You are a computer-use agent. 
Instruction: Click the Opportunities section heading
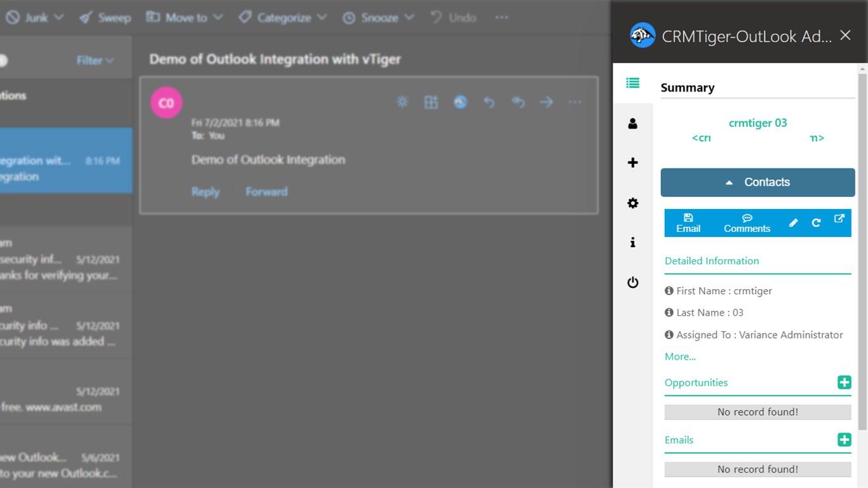point(696,383)
